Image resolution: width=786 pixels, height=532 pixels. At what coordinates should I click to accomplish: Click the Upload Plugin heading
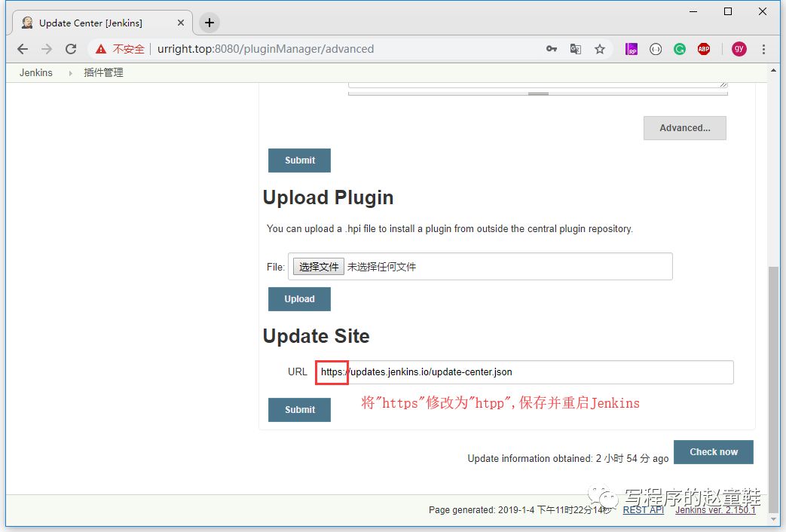click(328, 197)
